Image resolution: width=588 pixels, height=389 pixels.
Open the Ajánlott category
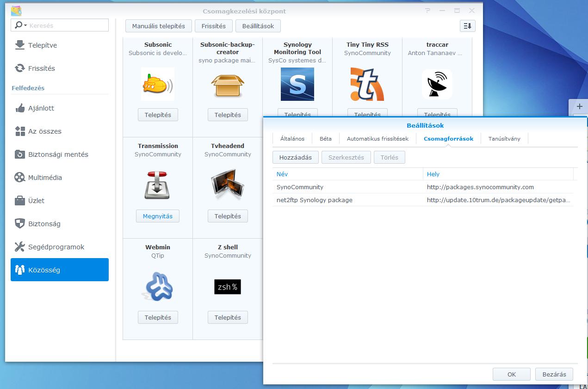60,108
